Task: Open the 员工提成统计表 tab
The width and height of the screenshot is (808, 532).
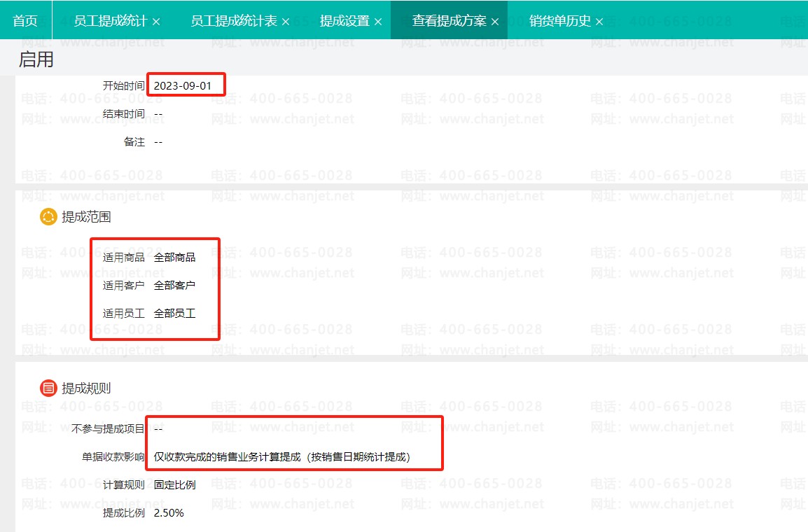Action: (234, 21)
